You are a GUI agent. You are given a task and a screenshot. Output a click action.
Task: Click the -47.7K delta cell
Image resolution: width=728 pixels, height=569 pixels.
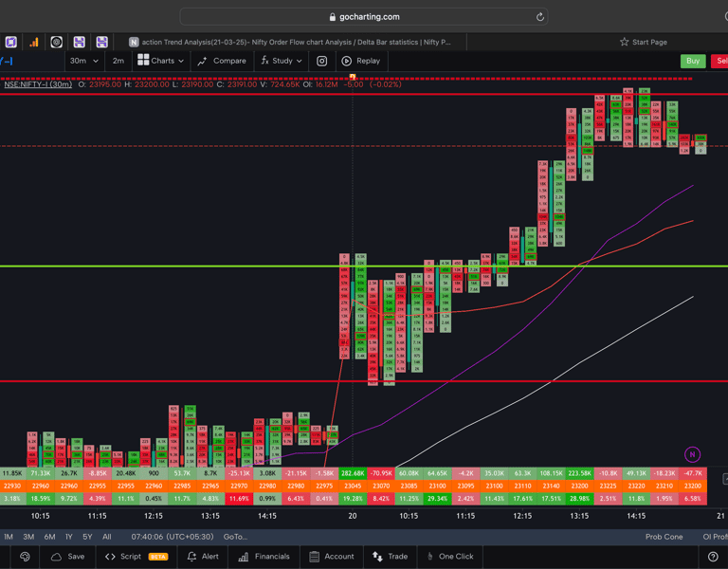pos(693,473)
